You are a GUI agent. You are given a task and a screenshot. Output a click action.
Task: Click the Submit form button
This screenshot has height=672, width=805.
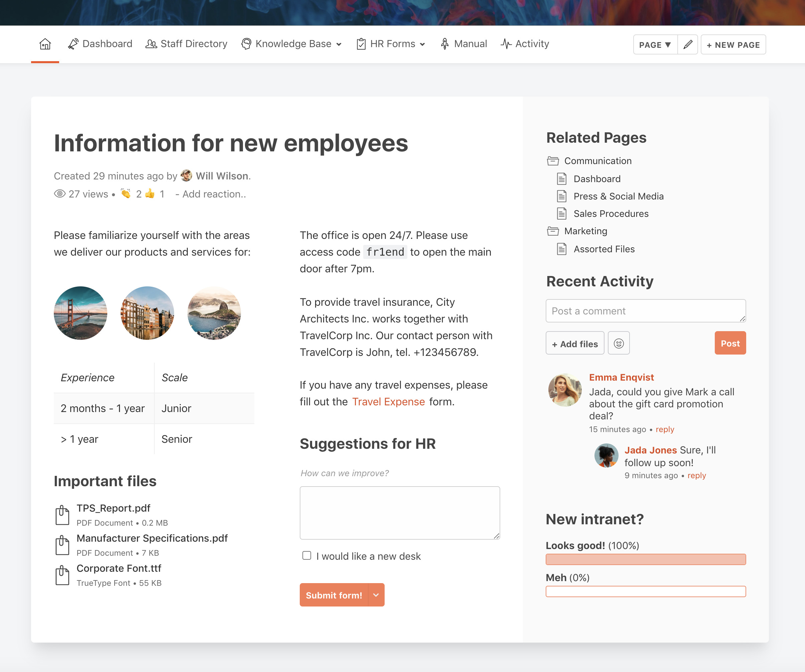coord(342,594)
